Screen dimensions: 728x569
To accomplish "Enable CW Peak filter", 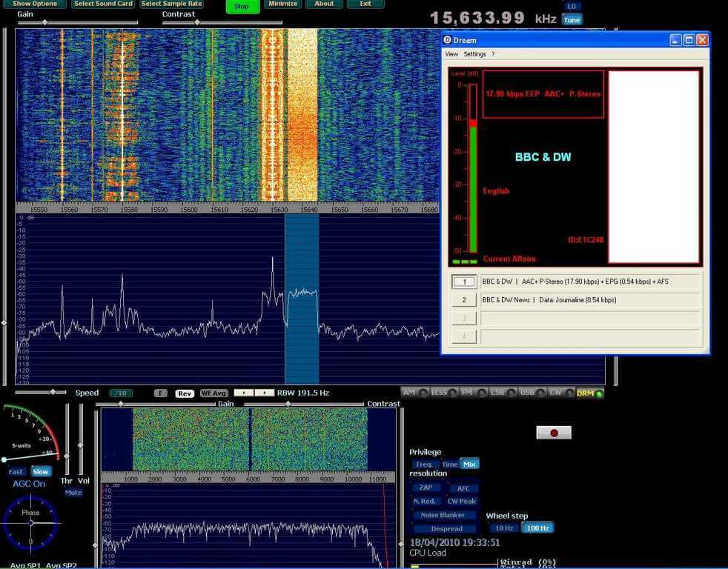I will tap(462, 502).
